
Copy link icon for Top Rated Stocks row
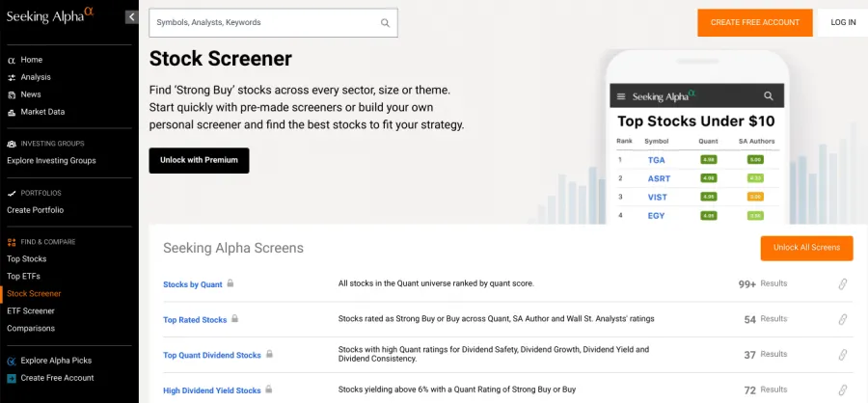843,319
